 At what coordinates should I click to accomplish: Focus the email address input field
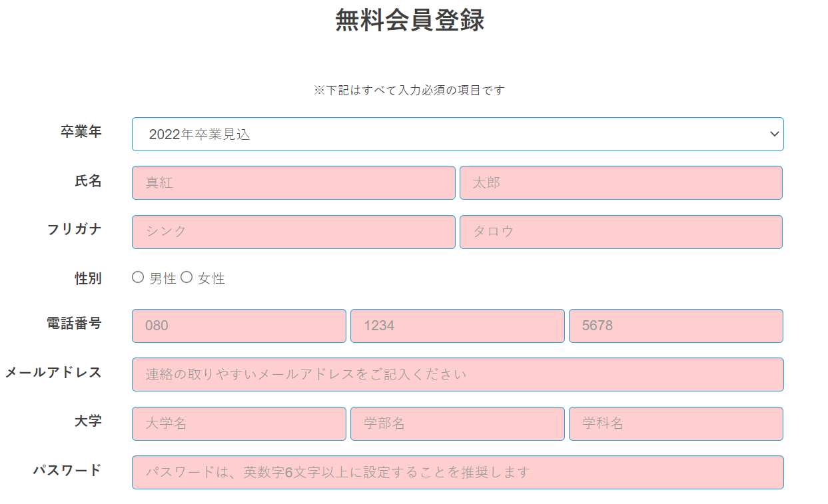click(457, 375)
